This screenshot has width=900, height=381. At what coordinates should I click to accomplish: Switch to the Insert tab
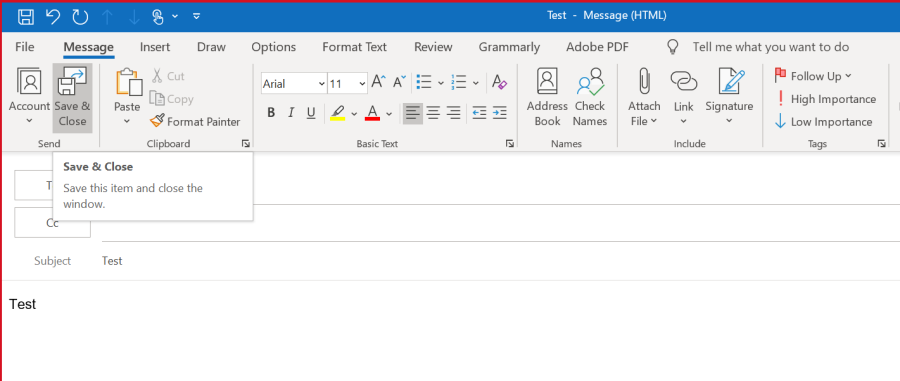coord(154,47)
